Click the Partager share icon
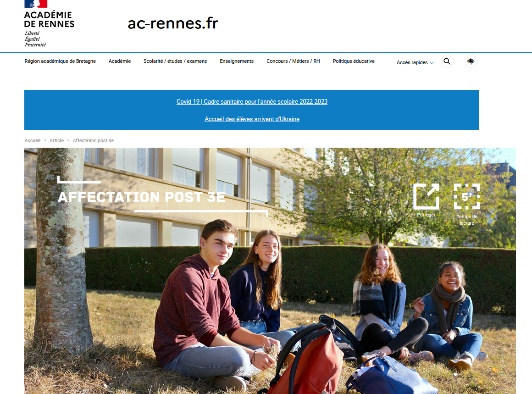 pyautogui.click(x=426, y=196)
